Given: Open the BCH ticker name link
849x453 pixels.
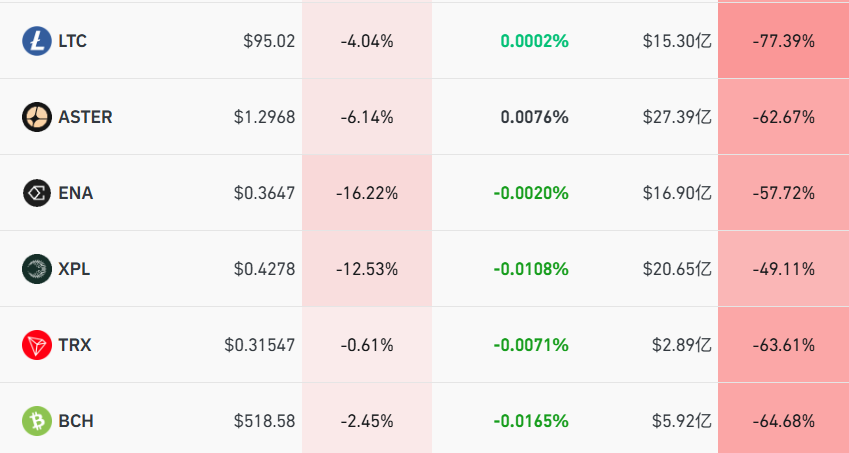Looking at the screenshot, I should (76, 421).
